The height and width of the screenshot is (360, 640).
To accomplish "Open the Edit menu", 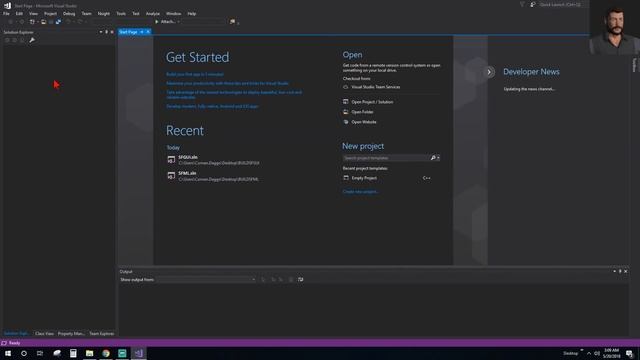I will 19,13.
